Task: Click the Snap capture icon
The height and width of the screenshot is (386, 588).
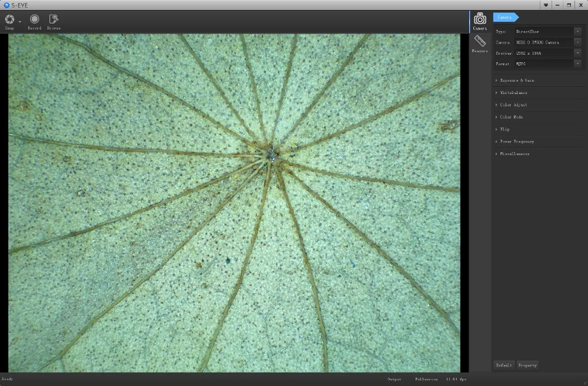Action: pyautogui.click(x=9, y=20)
